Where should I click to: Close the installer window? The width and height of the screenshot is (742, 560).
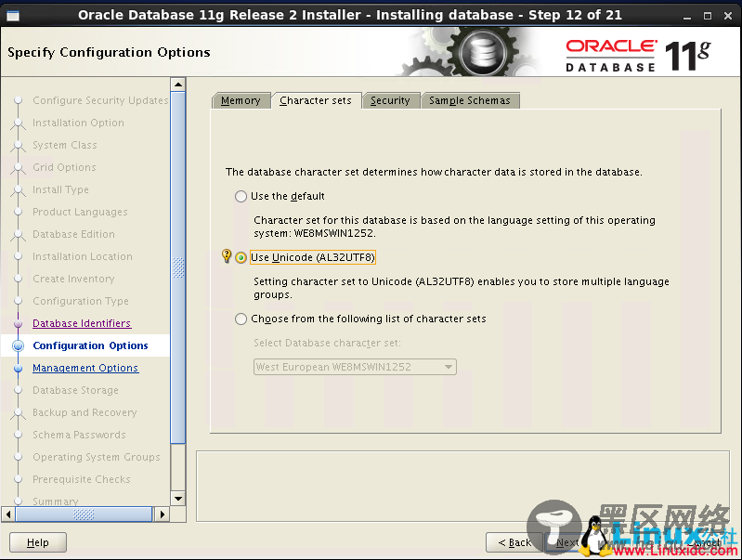728,16
